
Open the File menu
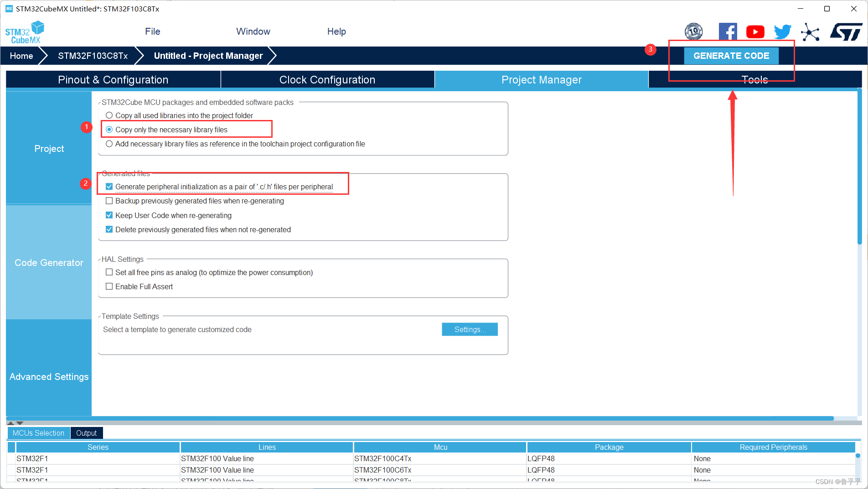(x=153, y=31)
